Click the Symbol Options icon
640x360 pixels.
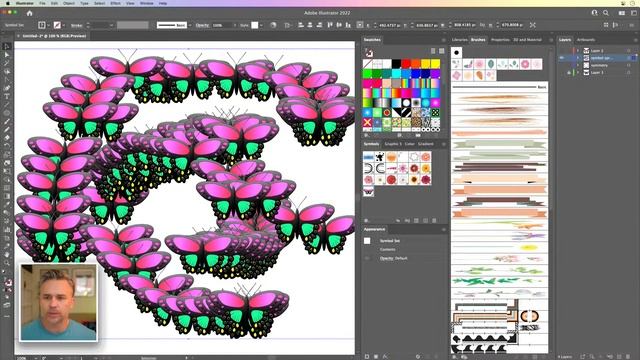click(416, 220)
